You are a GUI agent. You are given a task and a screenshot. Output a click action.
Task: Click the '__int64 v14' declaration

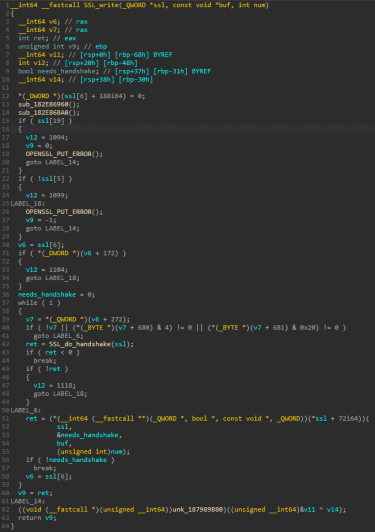click(x=86, y=80)
